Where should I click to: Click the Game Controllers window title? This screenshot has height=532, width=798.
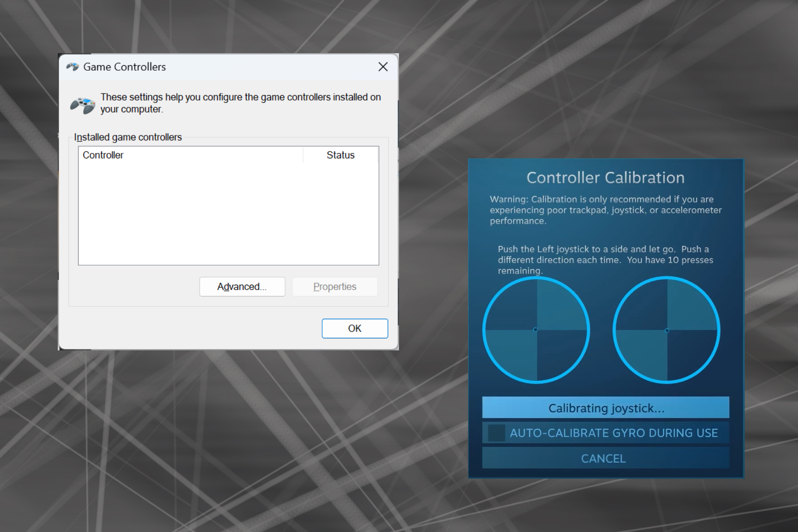coord(124,66)
